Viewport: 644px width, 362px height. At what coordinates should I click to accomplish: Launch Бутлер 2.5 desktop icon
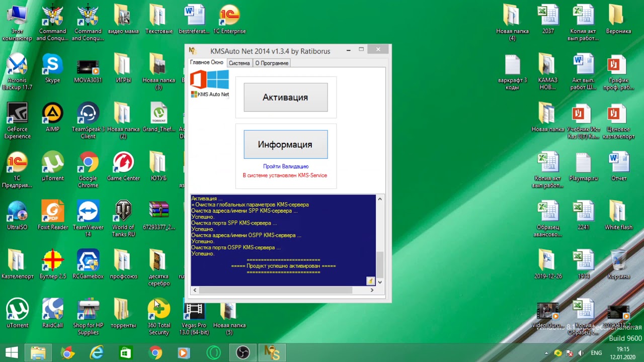point(52,265)
